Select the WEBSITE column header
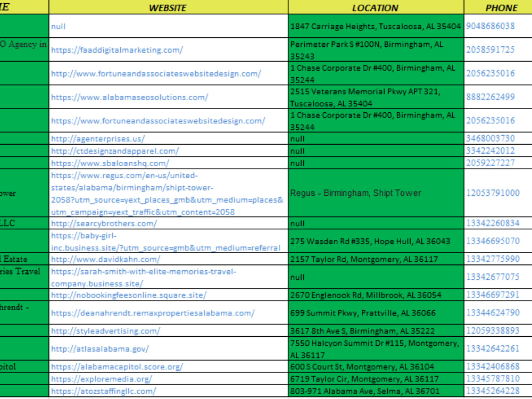 [168, 7]
